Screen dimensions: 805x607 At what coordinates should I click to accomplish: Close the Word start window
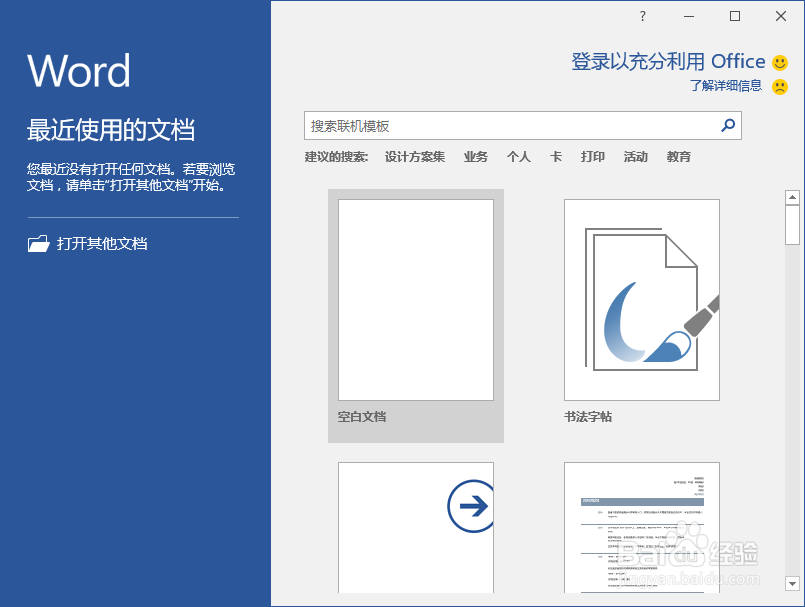[x=781, y=16]
